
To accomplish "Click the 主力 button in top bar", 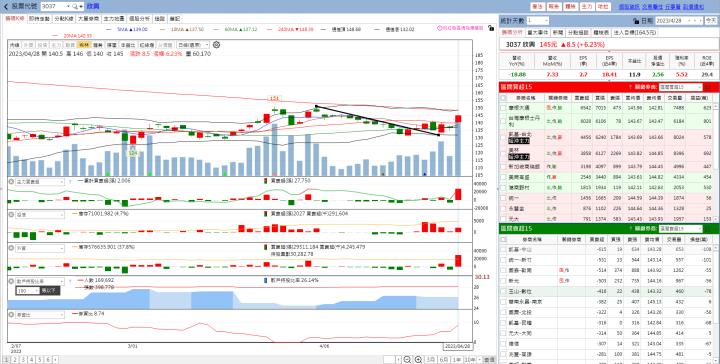I will (x=587, y=6).
